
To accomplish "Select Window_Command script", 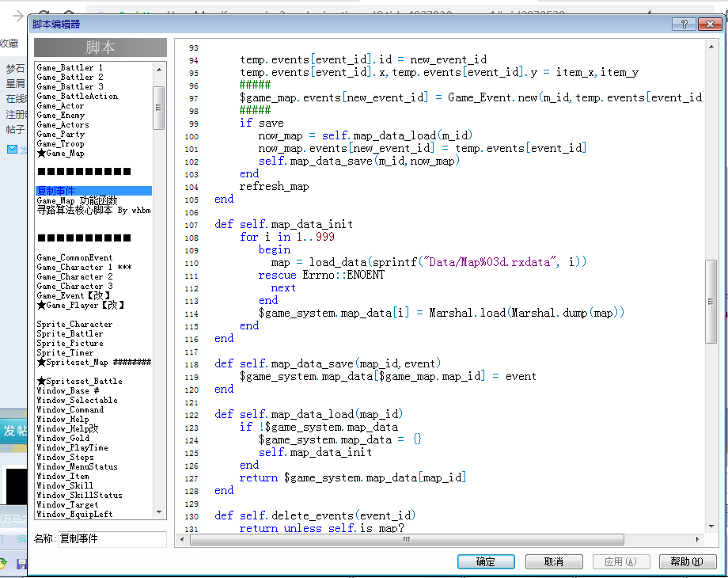I will coord(70,410).
